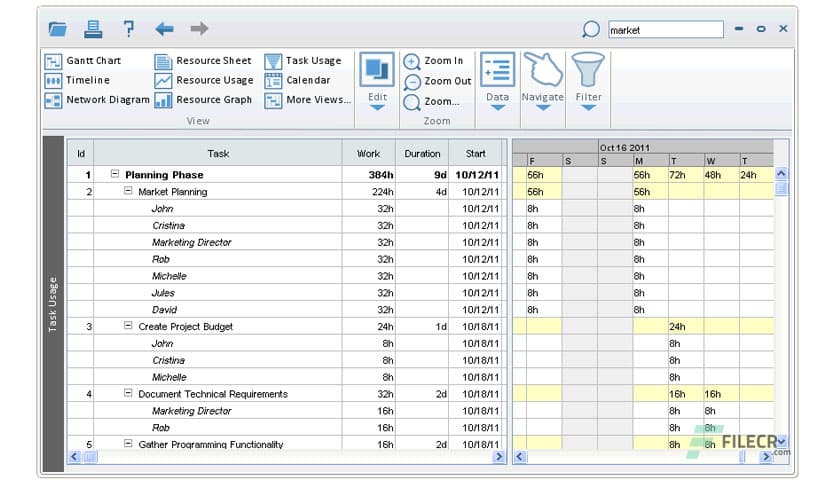Viewport: 836px width, 484px height.
Task: Switch to Gantt Chart view
Action: 83,61
